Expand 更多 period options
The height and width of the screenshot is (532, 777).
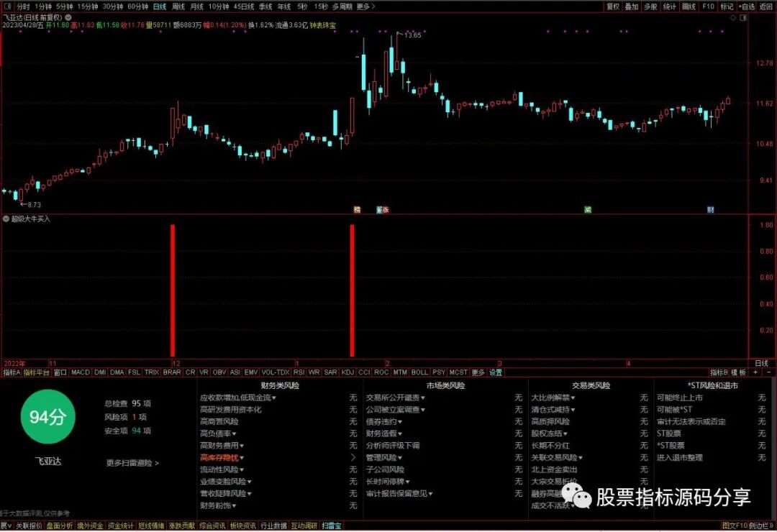tap(365, 6)
